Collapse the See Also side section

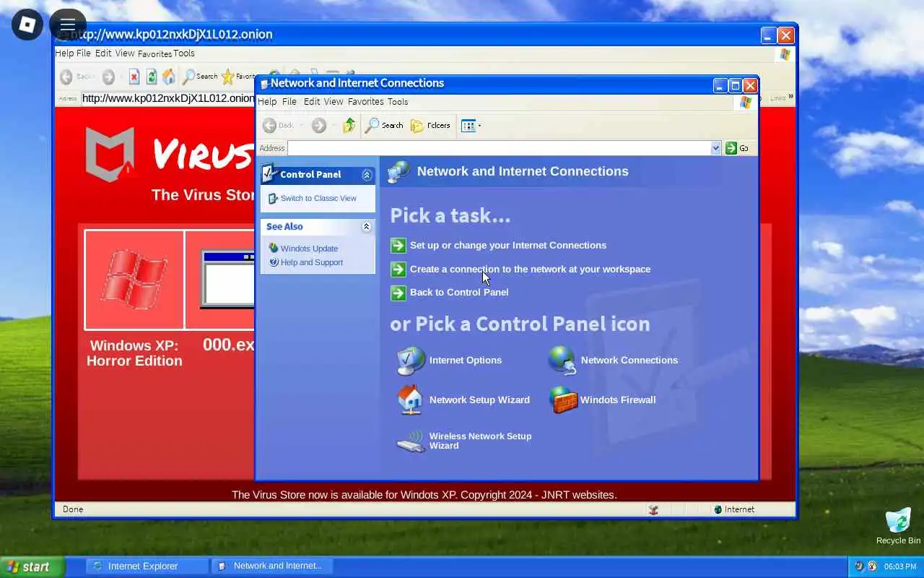click(x=366, y=227)
